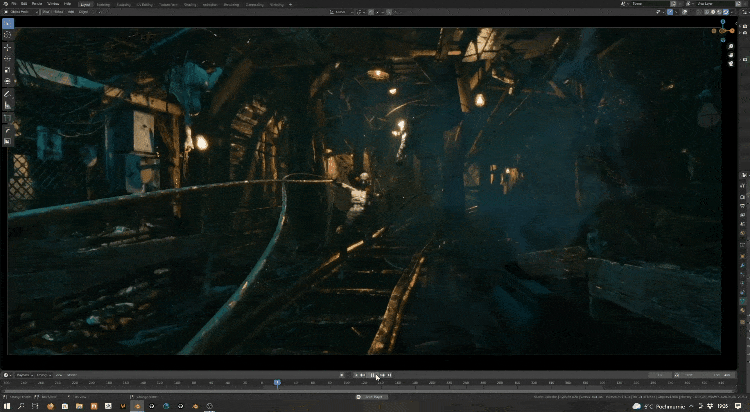
Task: Toggle viewport overlays
Action: (685, 11)
